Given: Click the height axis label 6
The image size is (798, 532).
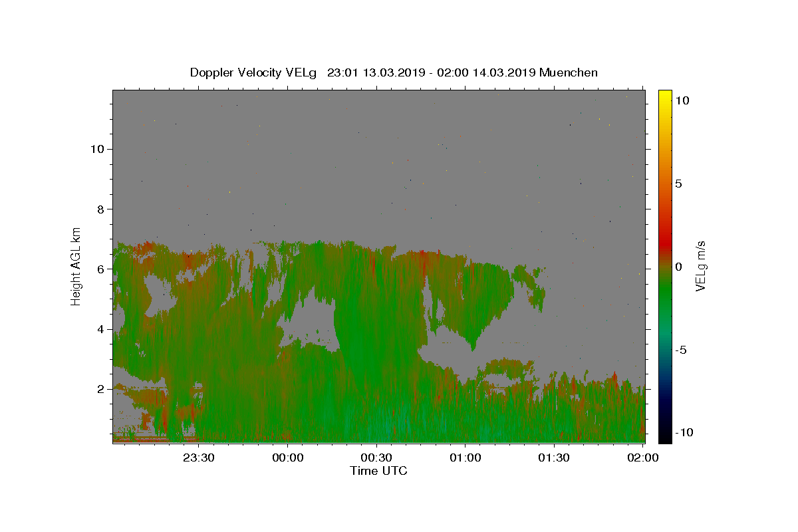Looking at the screenshot, I should point(100,269).
